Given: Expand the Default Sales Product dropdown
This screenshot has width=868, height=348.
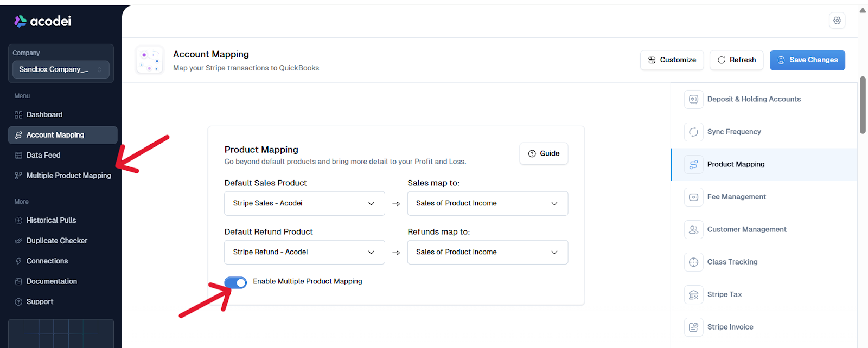Looking at the screenshot, I should coord(304,203).
